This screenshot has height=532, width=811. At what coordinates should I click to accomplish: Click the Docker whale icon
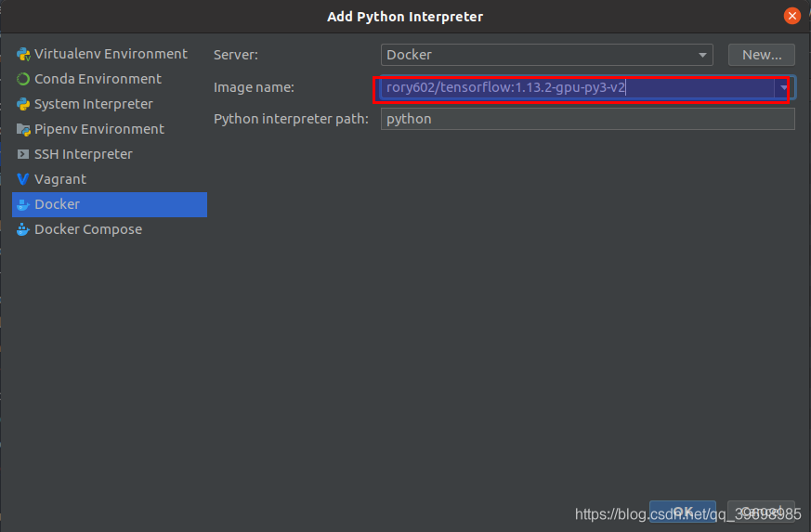(23, 204)
